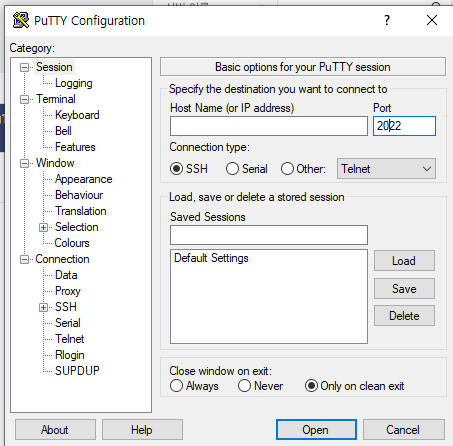Click the Open button to connect
The width and height of the screenshot is (453, 446).
click(x=316, y=430)
